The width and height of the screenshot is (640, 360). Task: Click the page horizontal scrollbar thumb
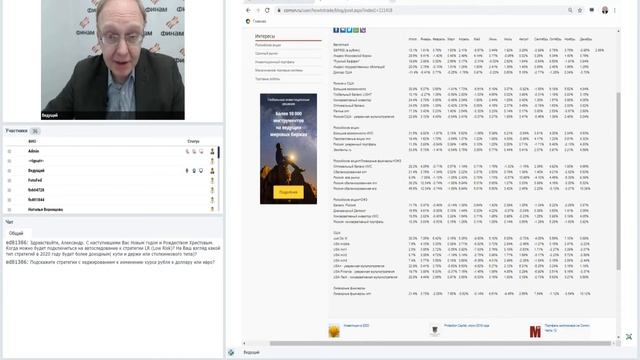point(440,343)
